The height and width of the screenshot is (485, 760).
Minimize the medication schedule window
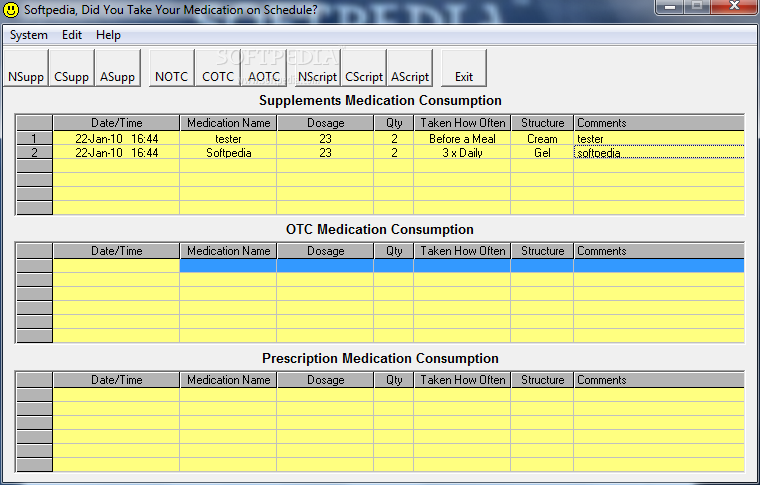(670, 7)
